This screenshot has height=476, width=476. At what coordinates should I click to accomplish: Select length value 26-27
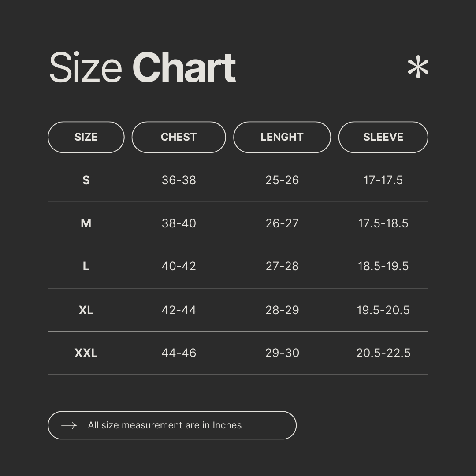click(282, 223)
